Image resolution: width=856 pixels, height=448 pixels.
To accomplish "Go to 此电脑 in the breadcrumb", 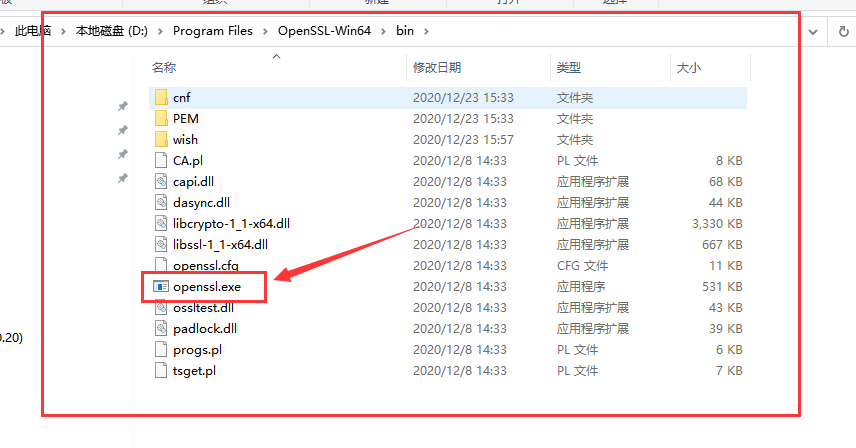I will coord(33,31).
